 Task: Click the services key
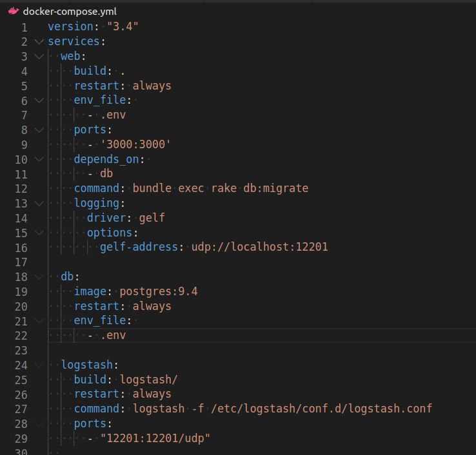point(74,41)
